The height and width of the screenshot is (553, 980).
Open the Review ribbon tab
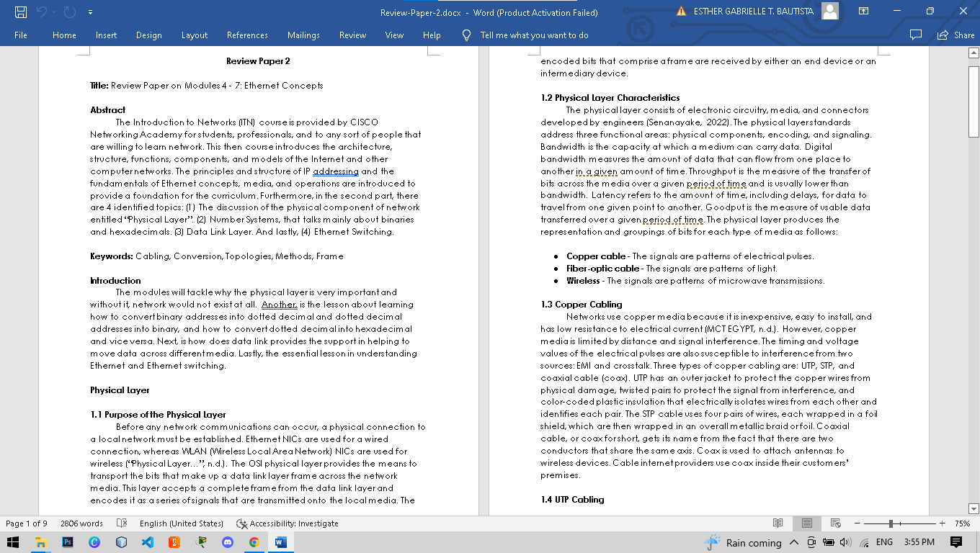pyautogui.click(x=352, y=35)
